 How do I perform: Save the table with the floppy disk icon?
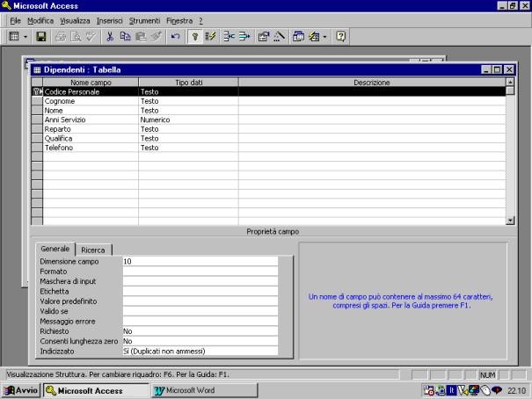point(41,36)
